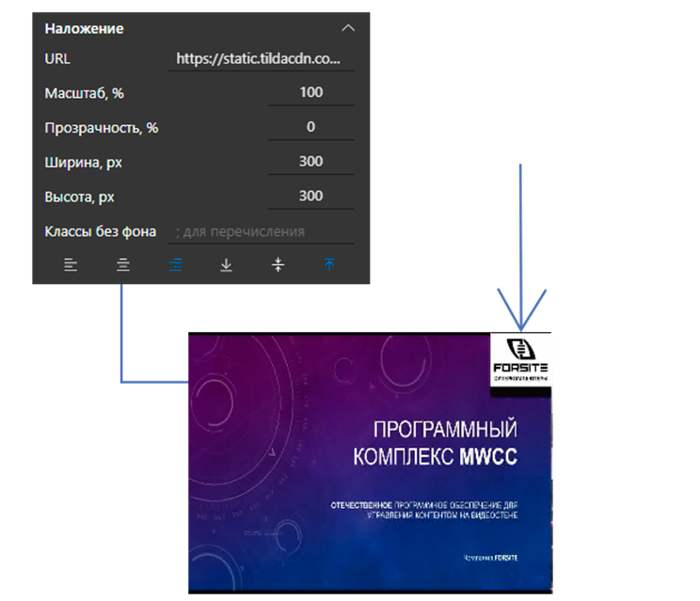Image resolution: width=700 pixels, height=601 pixels.
Task: Click the Ширина, px label
Action: 83,163
